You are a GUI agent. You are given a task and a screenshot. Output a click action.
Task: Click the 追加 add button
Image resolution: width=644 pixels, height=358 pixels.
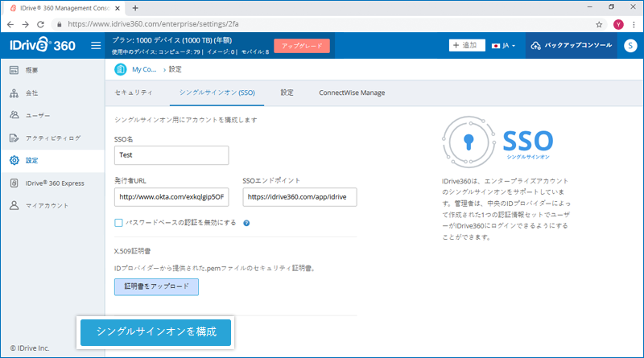point(467,45)
